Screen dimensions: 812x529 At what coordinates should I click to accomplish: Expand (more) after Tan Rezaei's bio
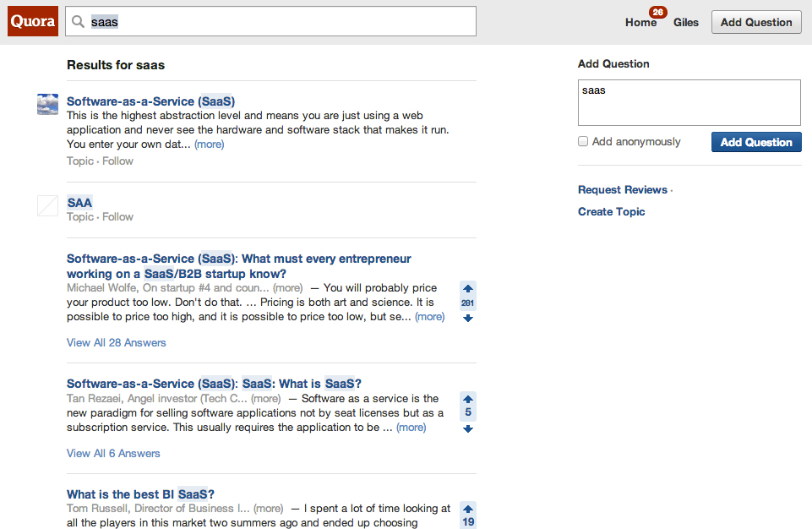coord(265,398)
